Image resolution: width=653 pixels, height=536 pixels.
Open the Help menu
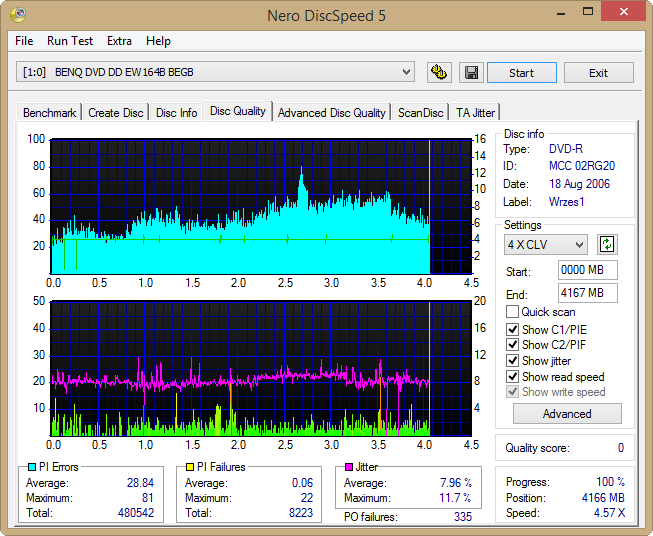[158, 41]
